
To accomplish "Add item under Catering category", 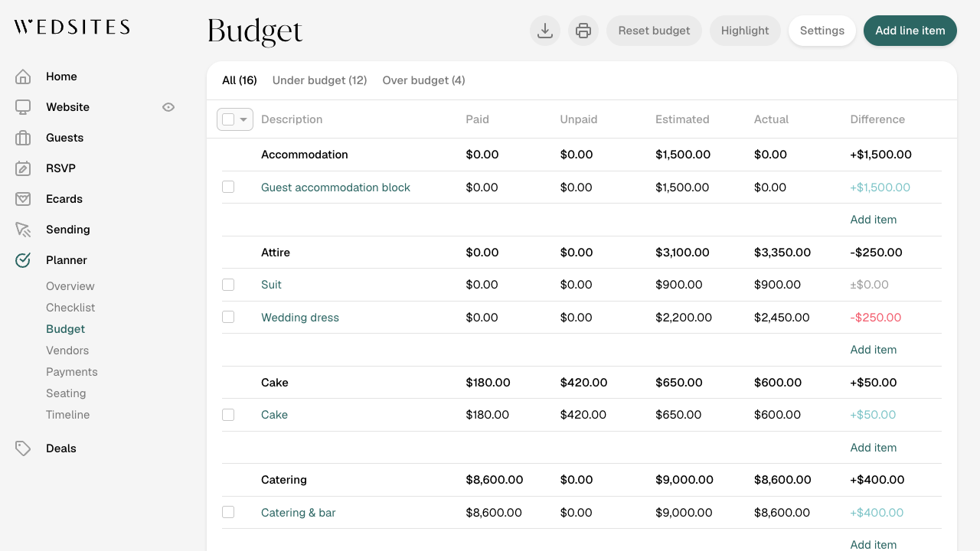I will point(874,544).
